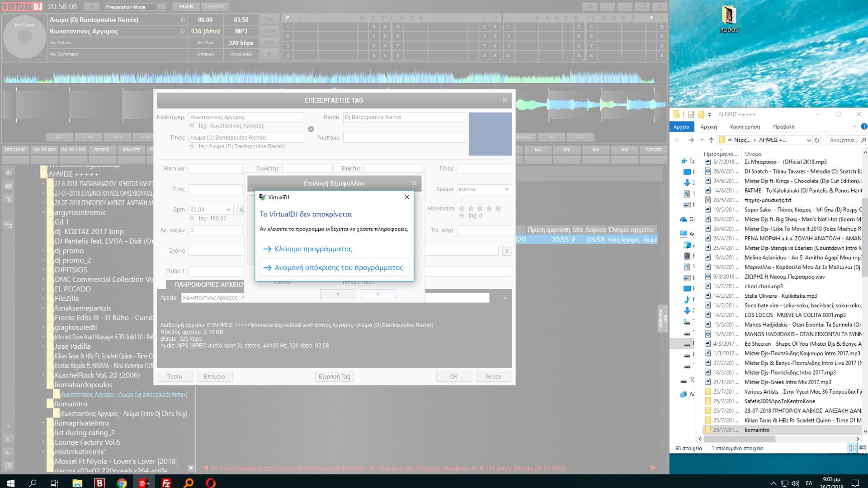Image resolution: width=868 pixels, height=488 pixels.
Task: Launch Google Chrome from the taskbar
Action: point(122,483)
